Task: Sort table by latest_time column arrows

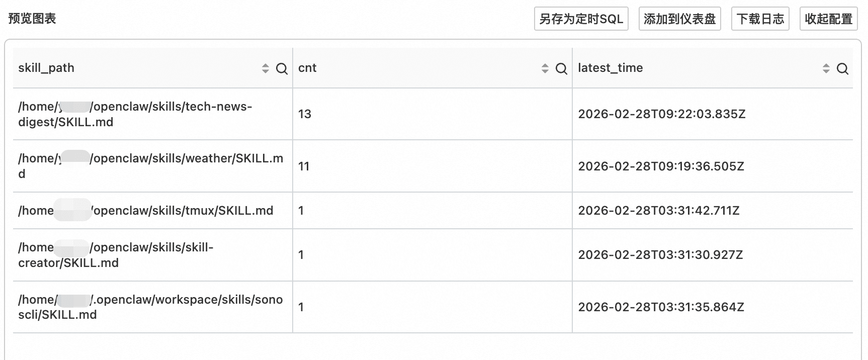Action: point(826,68)
